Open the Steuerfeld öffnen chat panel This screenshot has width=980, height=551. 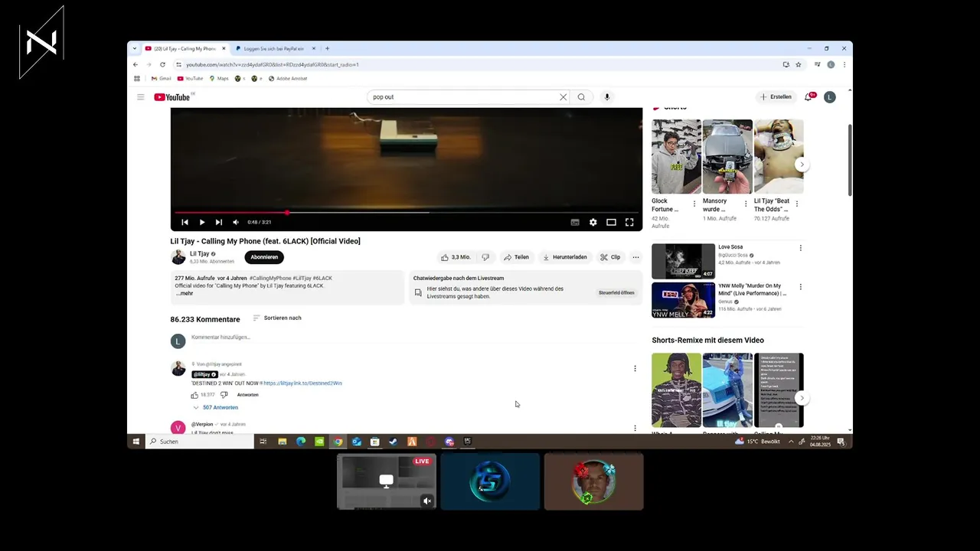pyautogui.click(x=616, y=292)
